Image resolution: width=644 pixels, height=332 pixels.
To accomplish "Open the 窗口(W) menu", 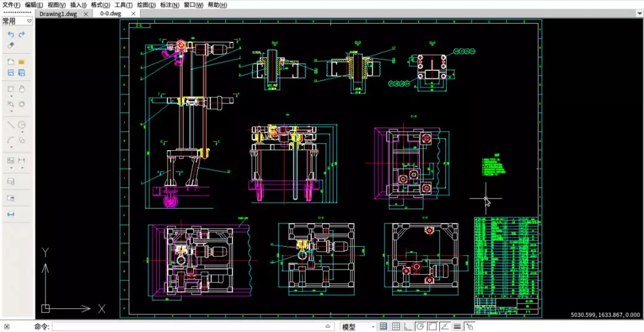I will tap(193, 5).
